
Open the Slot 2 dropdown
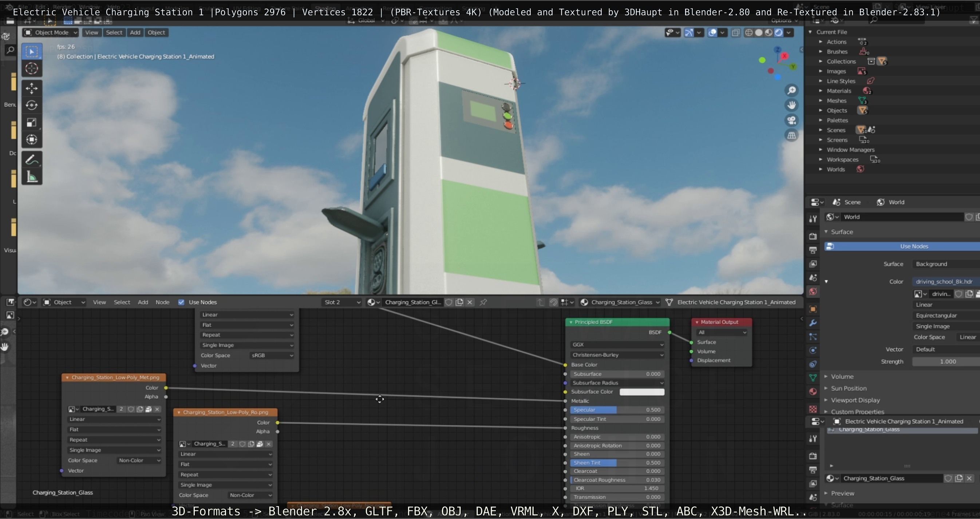[341, 302]
